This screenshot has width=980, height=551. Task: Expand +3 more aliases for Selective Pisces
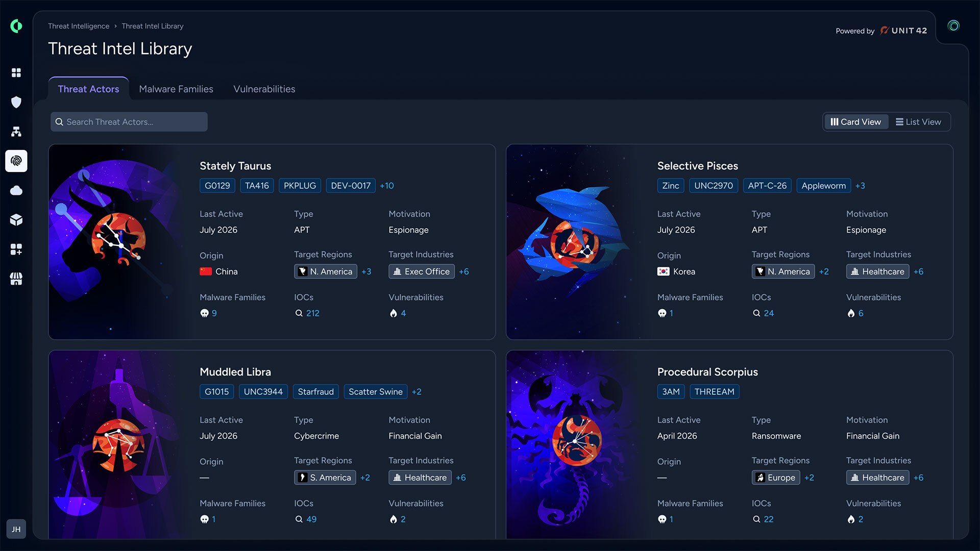click(x=860, y=186)
